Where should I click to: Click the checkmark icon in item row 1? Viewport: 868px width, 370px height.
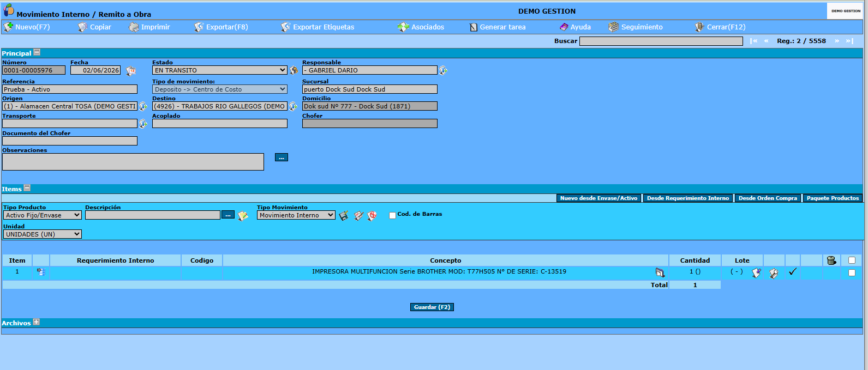[x=792, y=271]
